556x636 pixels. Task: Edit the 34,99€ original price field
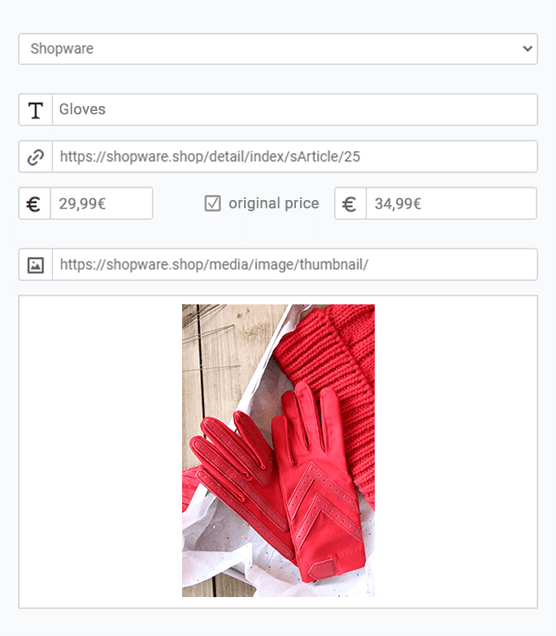(x=451, y=204)
